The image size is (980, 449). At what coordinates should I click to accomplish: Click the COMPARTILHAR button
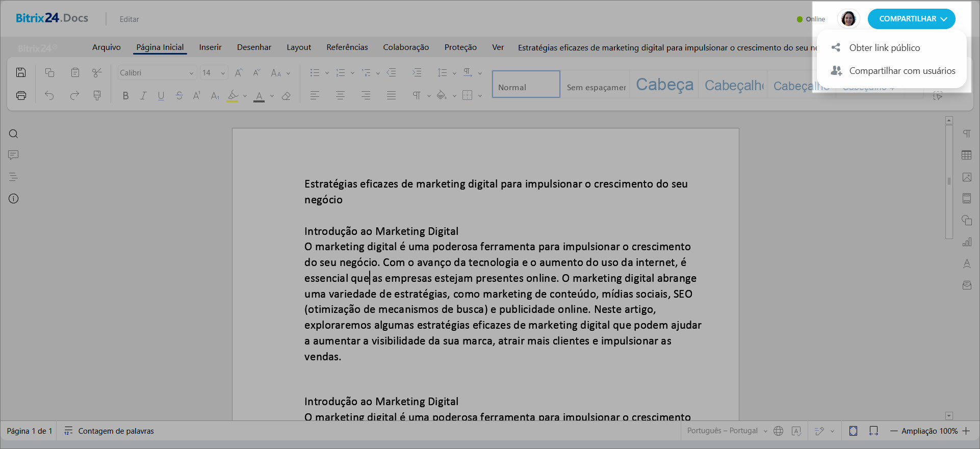click(x=911, y=19)
